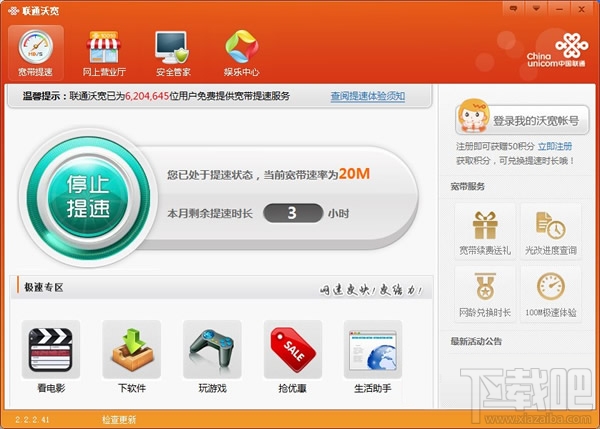Click the 20M bandwidth speed text
Screen dimensions: 600x429
tap(354, 174)
